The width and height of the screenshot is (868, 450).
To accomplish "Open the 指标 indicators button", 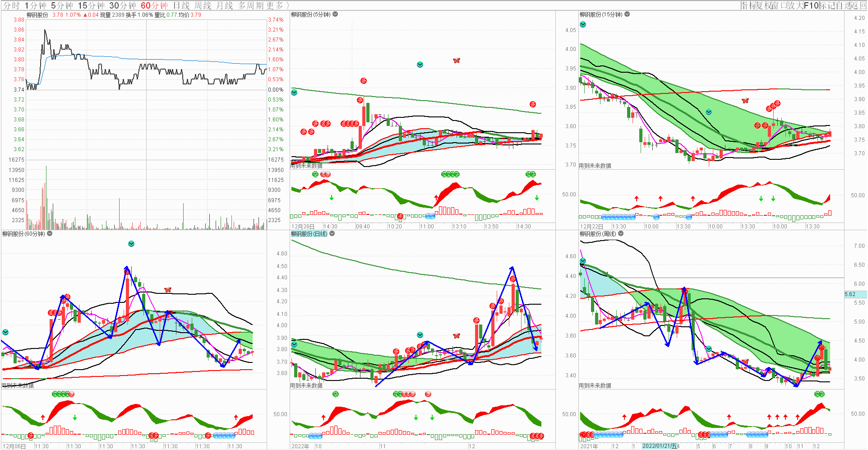I will pos(748,5).
